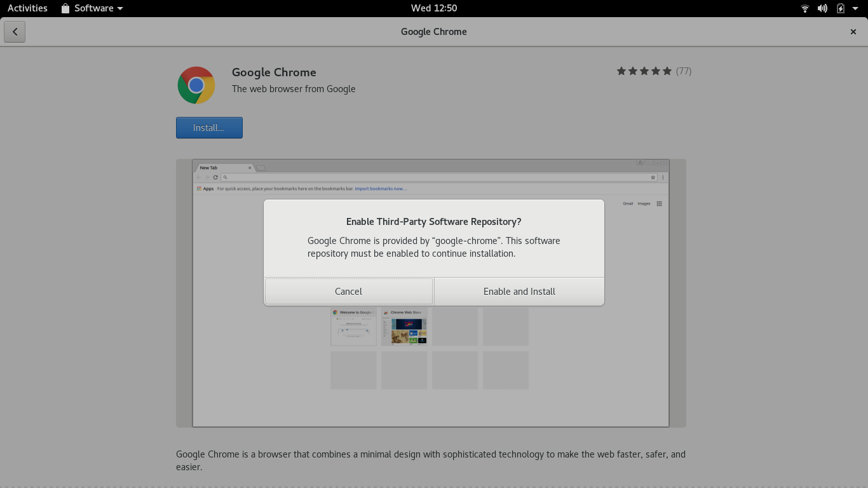Click the volume speaker icon
Viewport: 868px width, 488px height.
coord(822,8)
